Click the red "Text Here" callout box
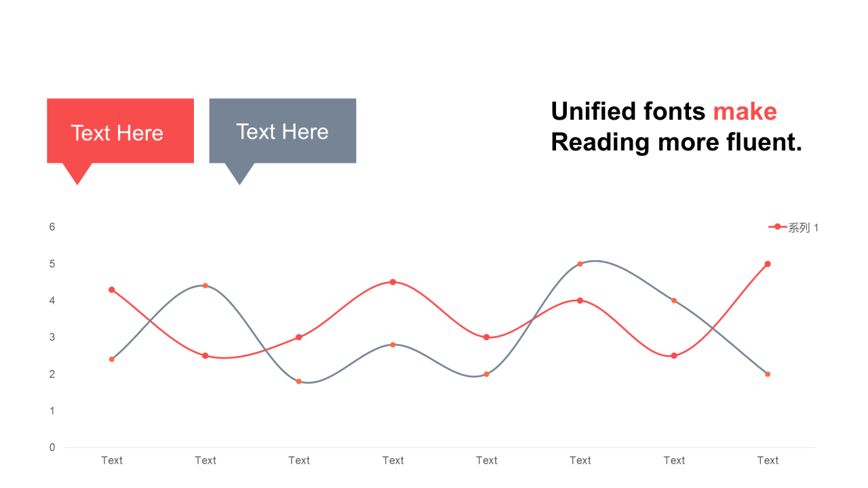The height and width of the screenshot is (488, 868). pos(120,131)
